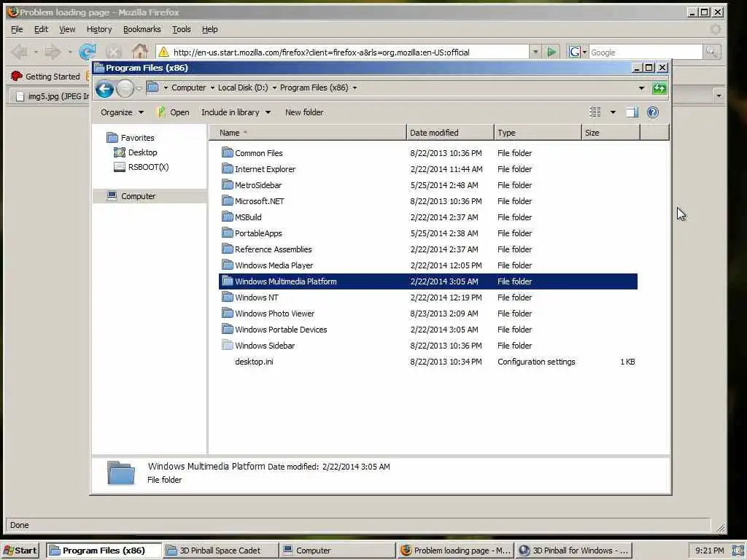This screenshot has width=747, height=560.
Task: Open more view options arrow
Action: point(613,112)
